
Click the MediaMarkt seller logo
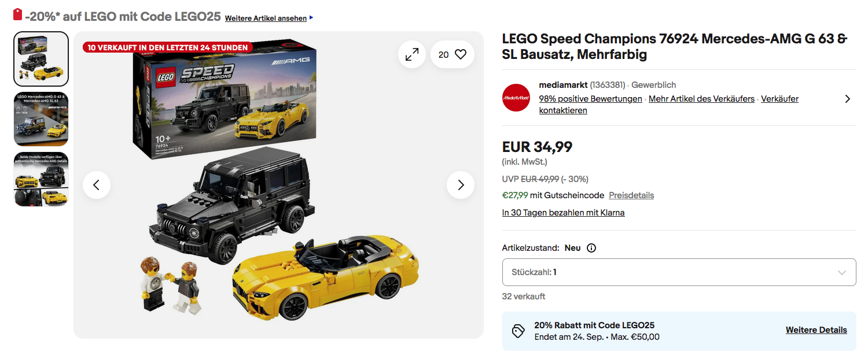point(516,98)
